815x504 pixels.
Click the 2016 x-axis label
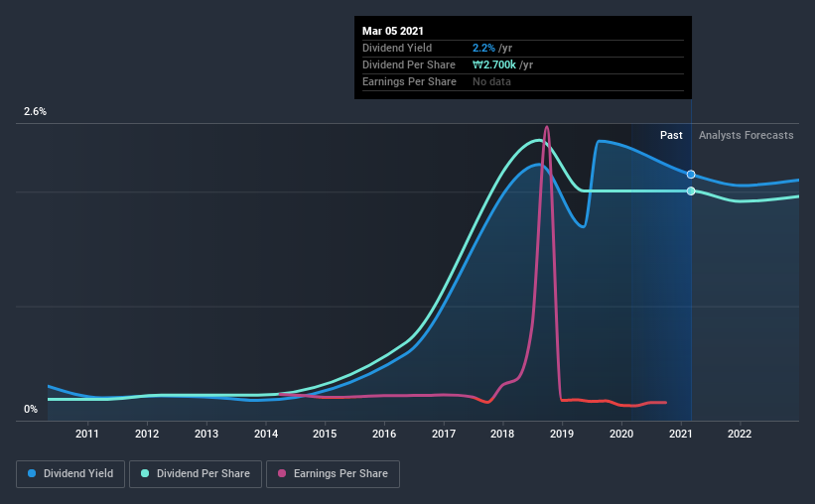(384, 434)
